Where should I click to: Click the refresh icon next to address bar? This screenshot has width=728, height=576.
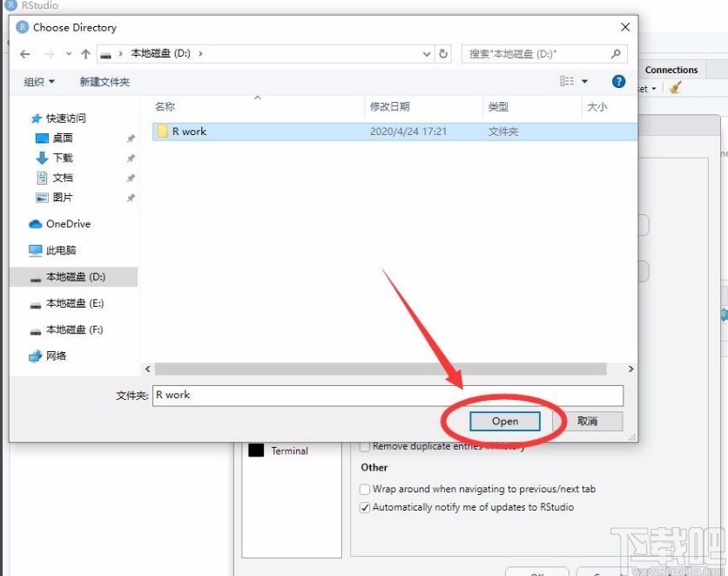[x=444, y=53]
